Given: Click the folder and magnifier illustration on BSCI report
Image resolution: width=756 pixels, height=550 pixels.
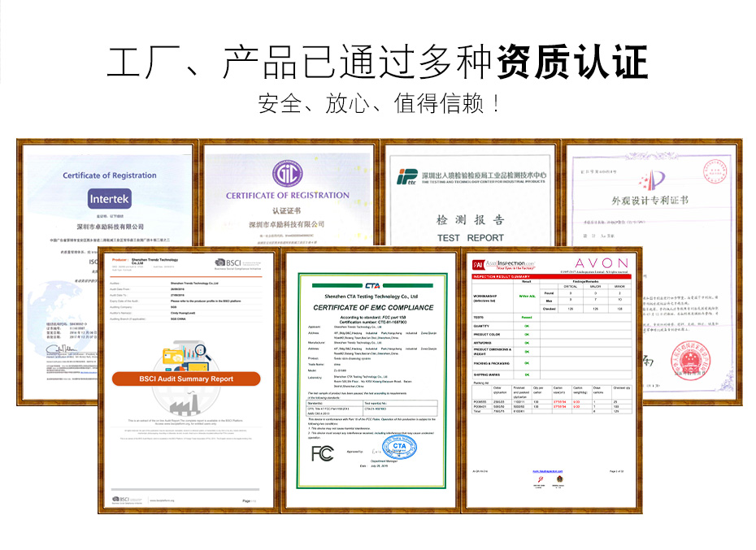Looking at the screenshot, I should click(x=187, y=357).
